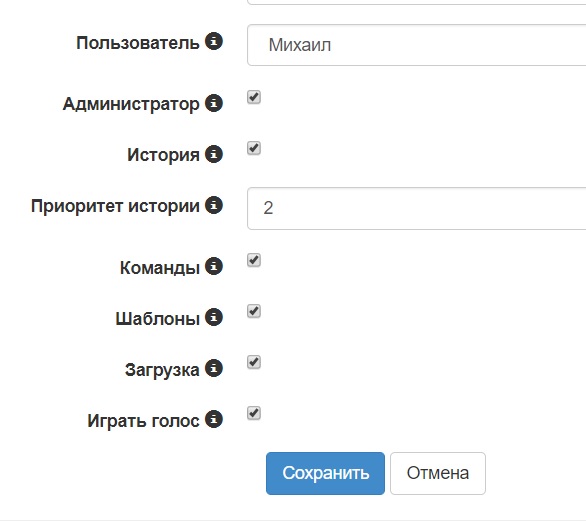Open info tooltip icon for История
Viewport: 586px width, 521px height.
(x=214, y=154)
